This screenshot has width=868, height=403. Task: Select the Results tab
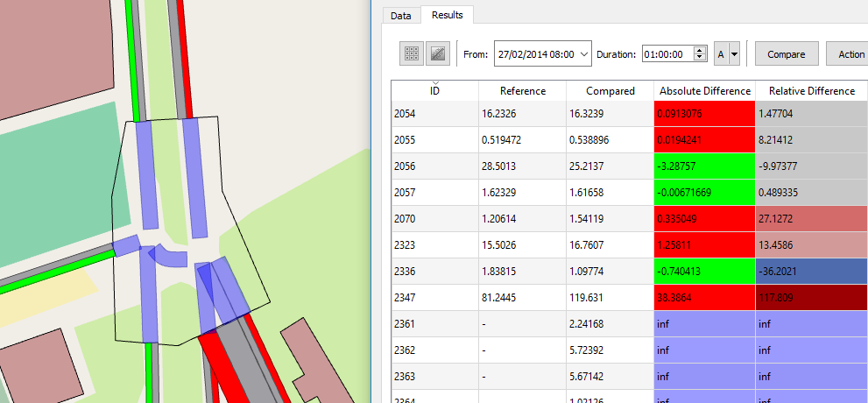click(448, 15)
